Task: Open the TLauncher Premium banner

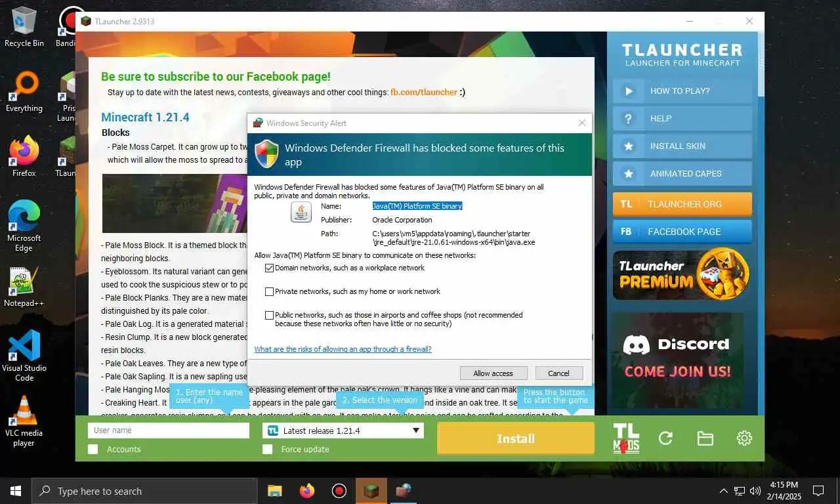Action: point(682,274)
